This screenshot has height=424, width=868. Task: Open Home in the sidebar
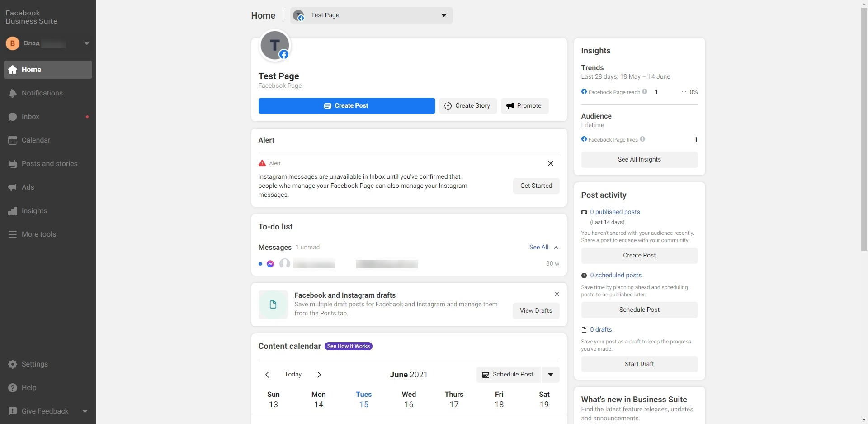(x=47, y=70)
